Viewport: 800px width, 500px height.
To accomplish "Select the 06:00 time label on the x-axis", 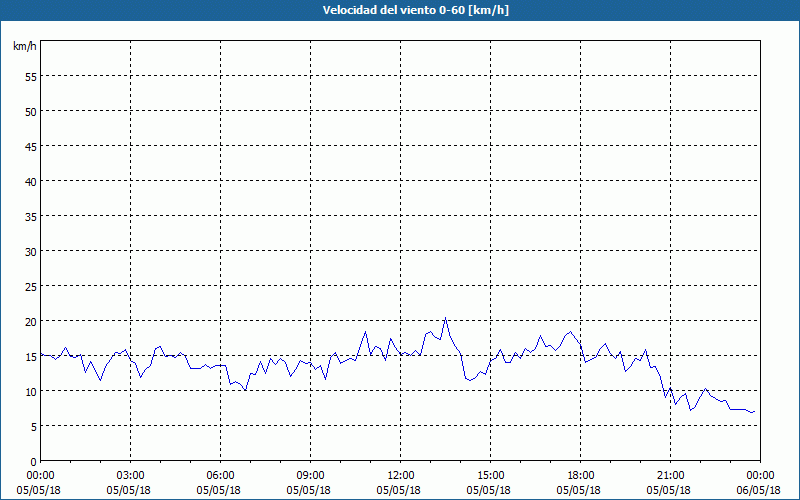I will click(x=221, y=475).
